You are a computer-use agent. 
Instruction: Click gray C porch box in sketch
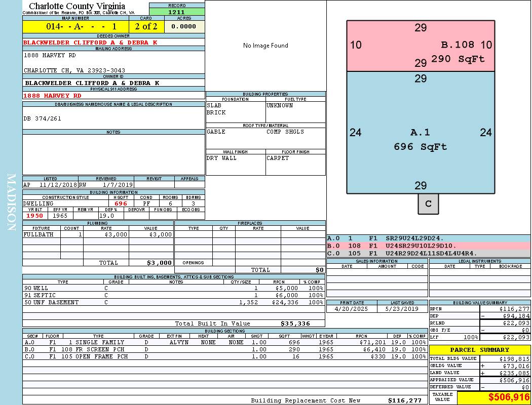(428, 204)
